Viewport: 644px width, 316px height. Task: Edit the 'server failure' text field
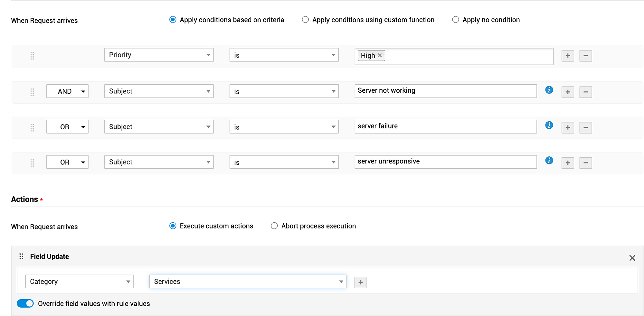(446, 126)
